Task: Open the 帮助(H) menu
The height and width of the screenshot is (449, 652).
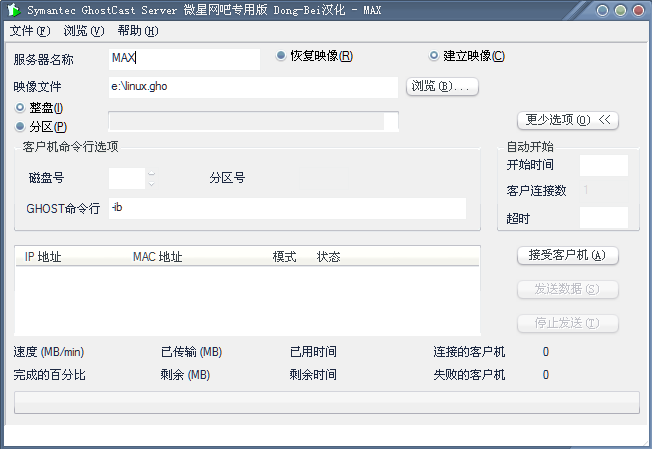Action: (138, 31)
